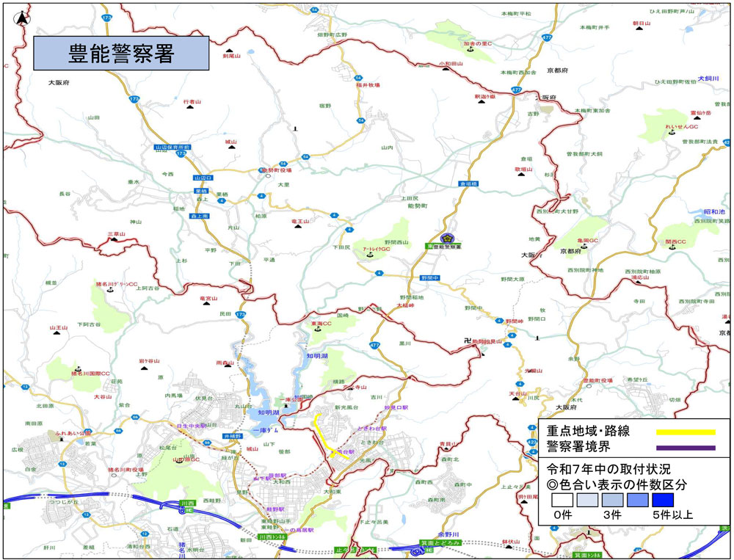Click the 豊能警察署 police emblem marker
The width and height of the screenshot is (734, 560).
point(448,239)
